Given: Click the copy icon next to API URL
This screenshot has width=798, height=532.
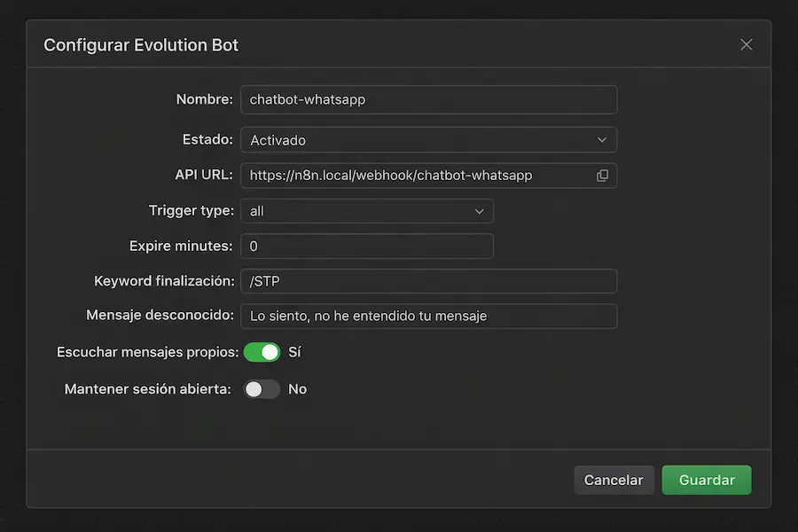Looking at the screenshot, I should 604,175.
